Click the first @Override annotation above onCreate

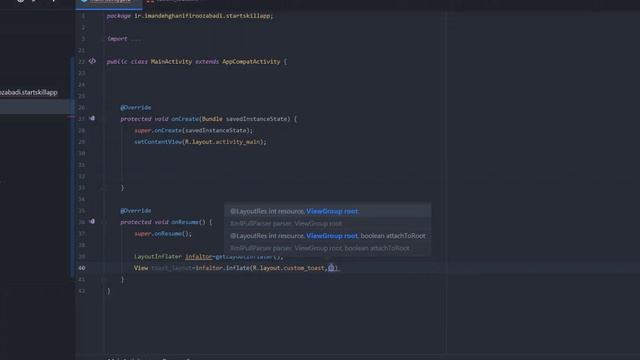(136, 107)
